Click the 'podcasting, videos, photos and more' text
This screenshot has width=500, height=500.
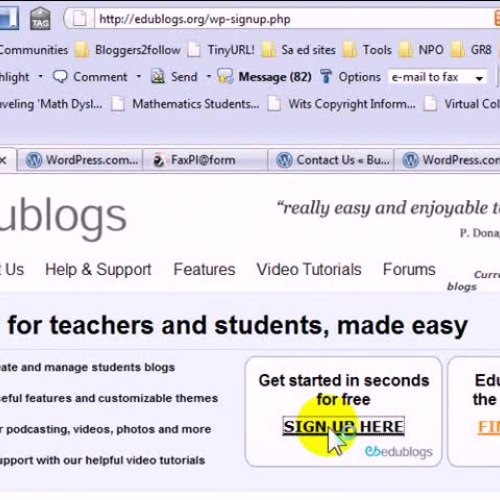[109, 429]
